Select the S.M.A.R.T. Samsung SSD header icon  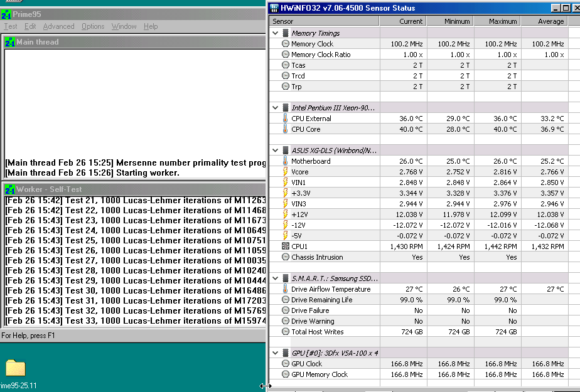tap(285, 278)
